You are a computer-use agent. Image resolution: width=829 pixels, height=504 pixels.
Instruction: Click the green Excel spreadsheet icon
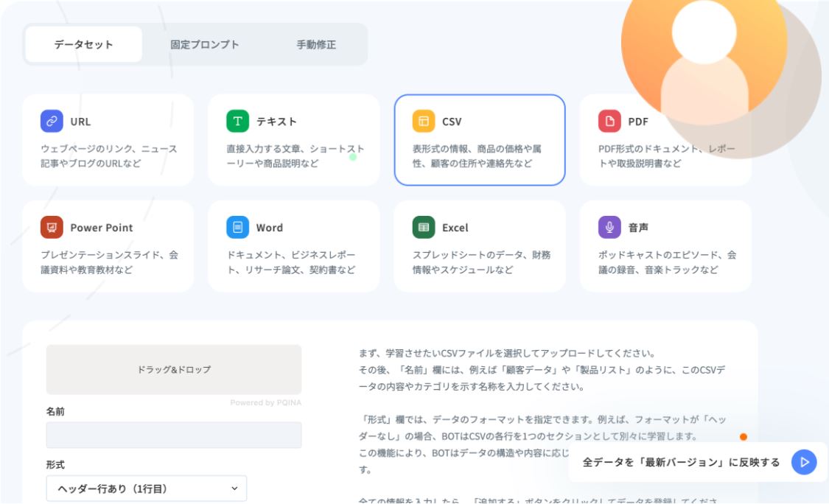point(424,228)
